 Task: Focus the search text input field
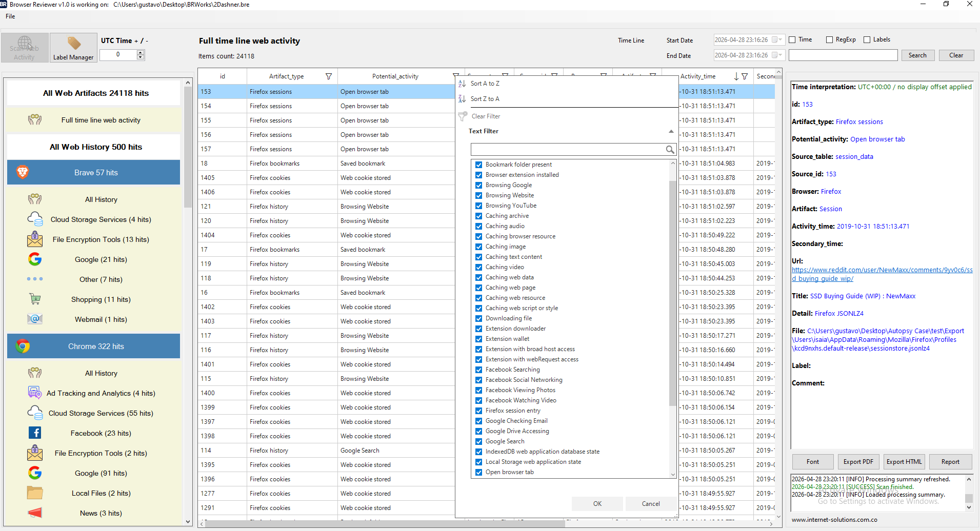click(x=843, y=55)
